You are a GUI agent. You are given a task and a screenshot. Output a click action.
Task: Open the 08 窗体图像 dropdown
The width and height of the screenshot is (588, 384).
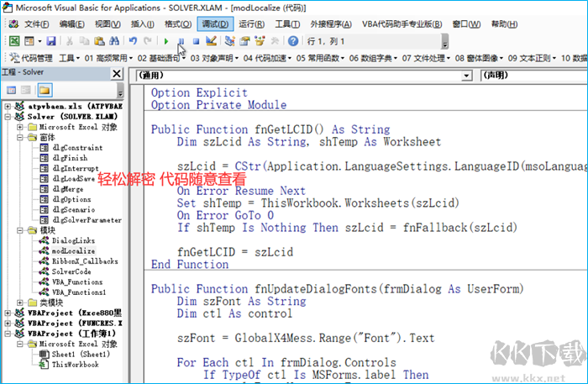(479, 58)
